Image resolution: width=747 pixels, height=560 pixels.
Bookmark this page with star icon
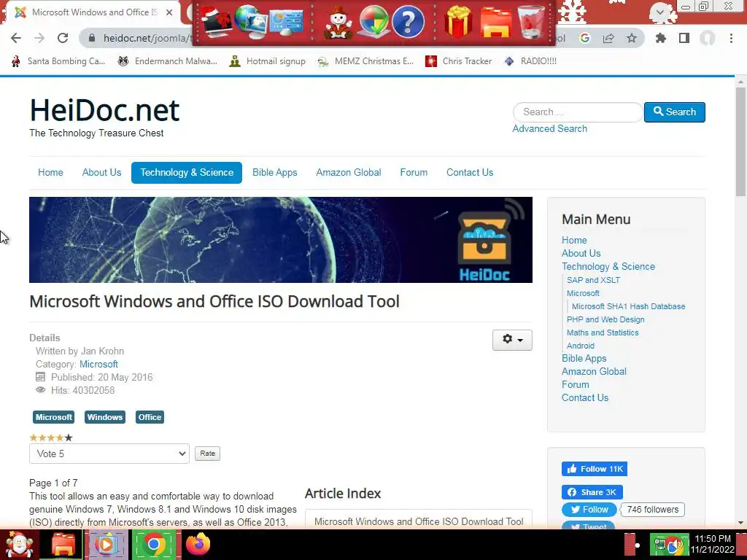[x=632, y=38]
